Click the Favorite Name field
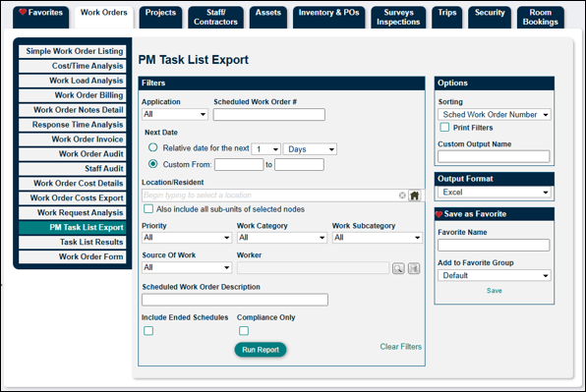The image size is (586, 392). point(494,245)
